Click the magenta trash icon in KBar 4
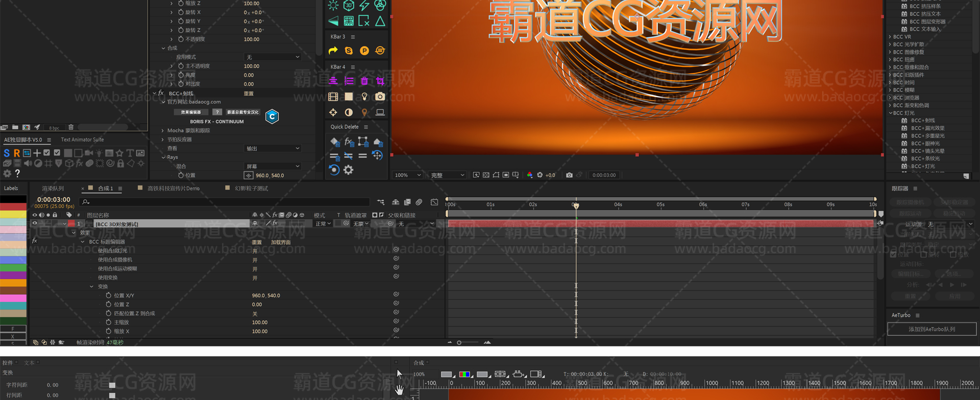 coord(364,81)
